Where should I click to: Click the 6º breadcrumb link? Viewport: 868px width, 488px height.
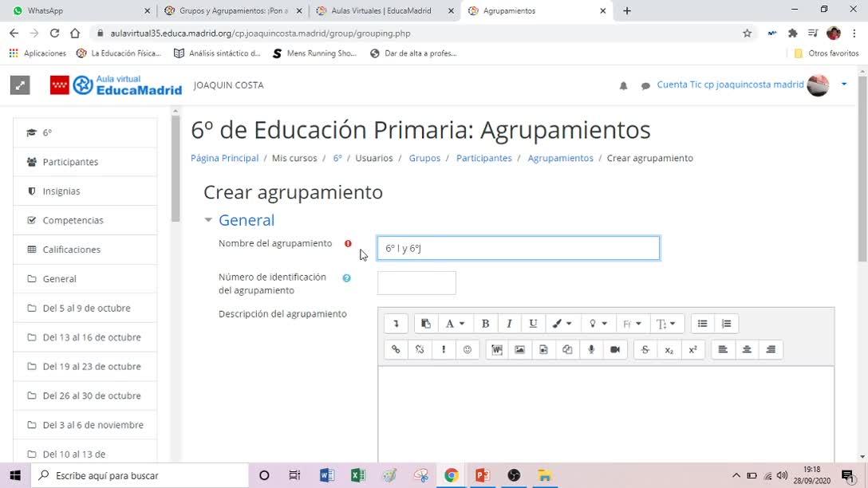pyautogui.click(x=337, y=158)
